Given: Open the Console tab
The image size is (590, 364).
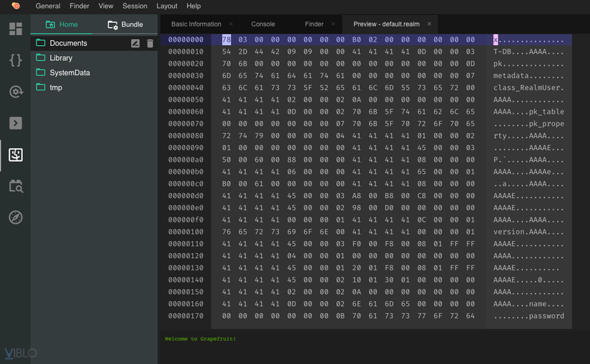Looking at the screenshot, I should (263, 24).
